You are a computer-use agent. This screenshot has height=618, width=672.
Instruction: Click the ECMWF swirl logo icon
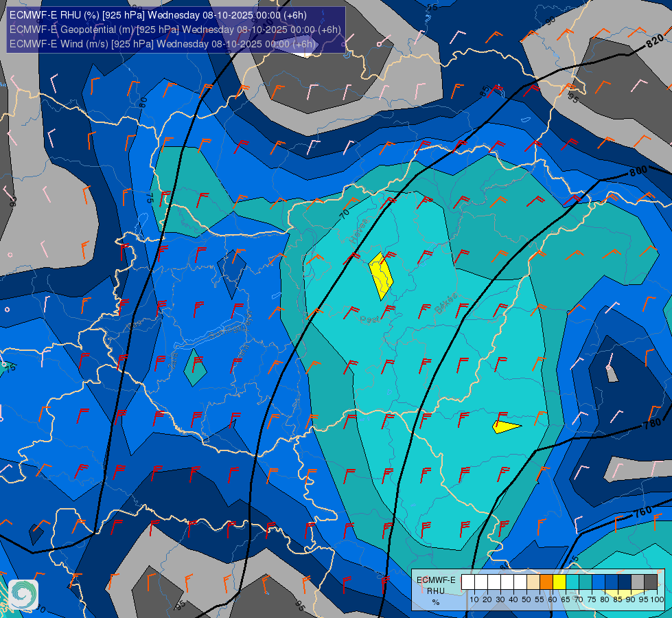coord(23,595)
